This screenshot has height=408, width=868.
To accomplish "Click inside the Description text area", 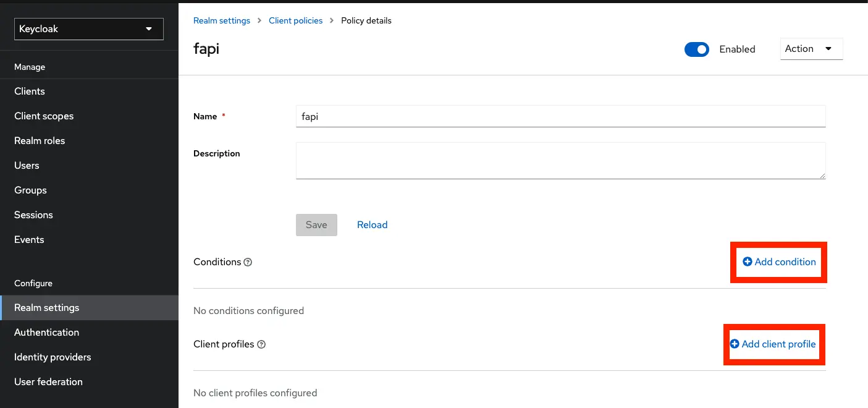I will pyautogui.click(x=560, y=161).
